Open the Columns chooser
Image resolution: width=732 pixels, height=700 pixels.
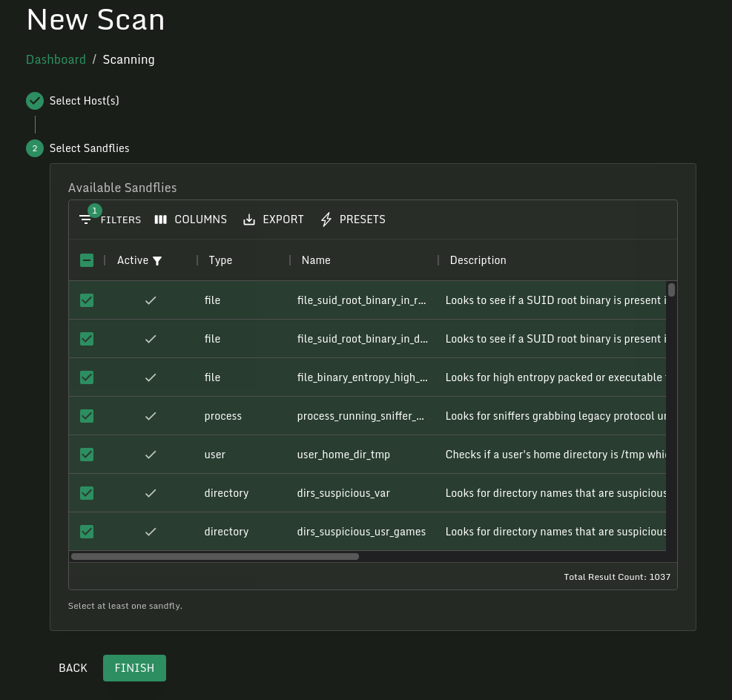[191, 219]
